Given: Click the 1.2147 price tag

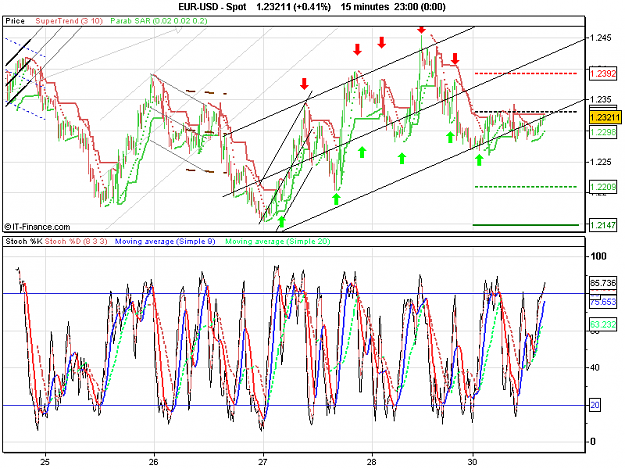Looking at the screenshot, I should click(603, 225).
